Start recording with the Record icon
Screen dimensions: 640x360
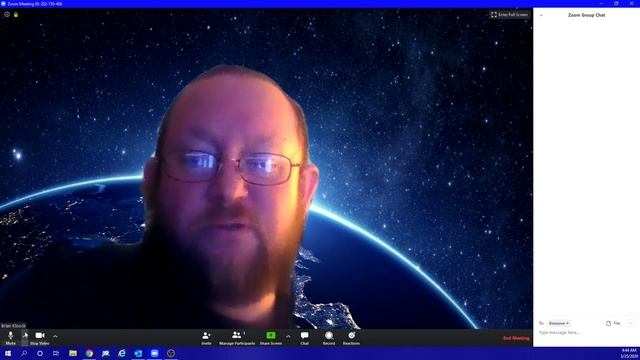point(329,338)
